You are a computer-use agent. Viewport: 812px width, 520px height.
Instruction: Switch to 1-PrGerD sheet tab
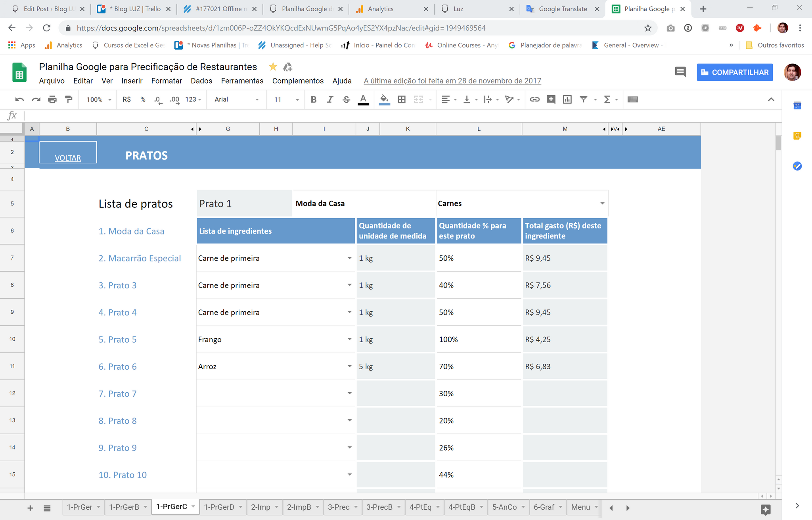tap(223, 507)
